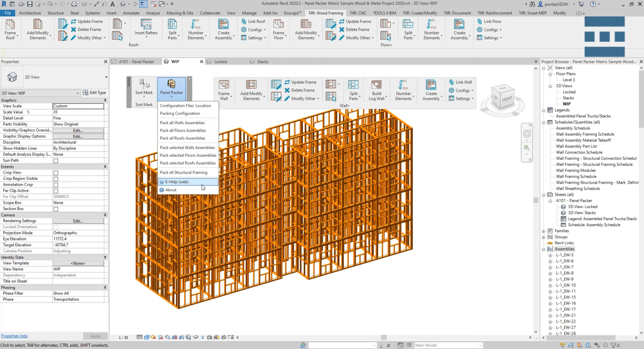Open the A101 - Panel Packer view tab
The width and height of the screenshot is (644, 349).
[x=136, y=62]
